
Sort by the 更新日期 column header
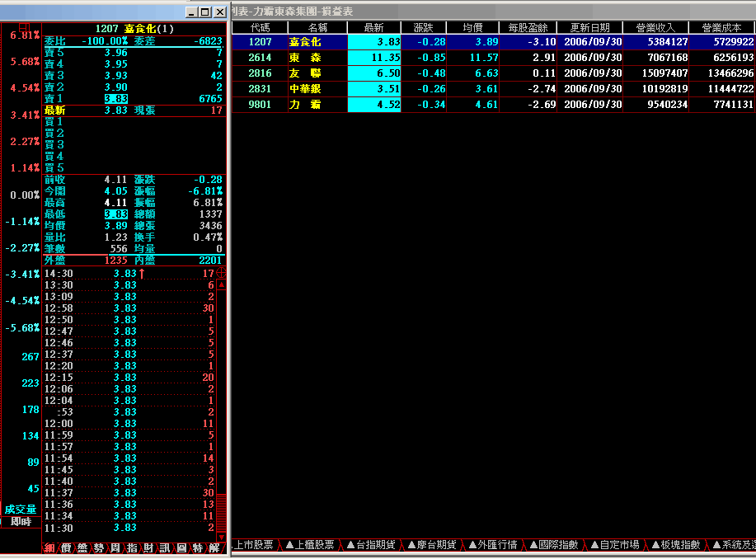[x=589, y=27]
